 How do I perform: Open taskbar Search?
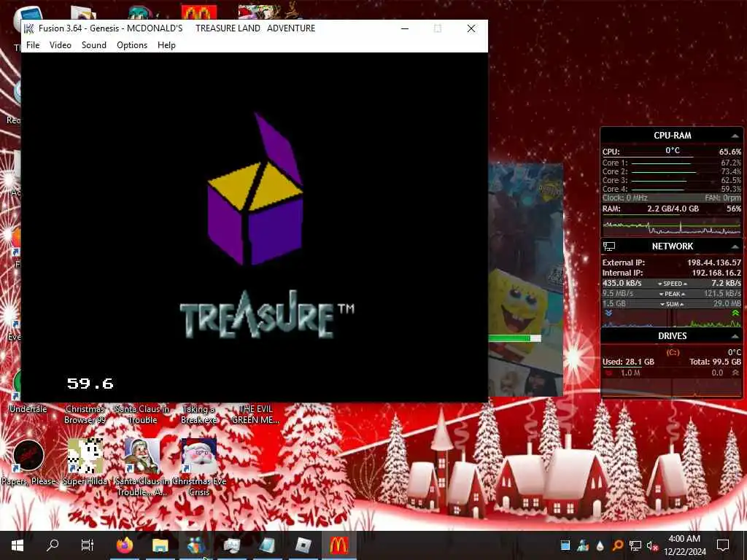tap(53, 545)
